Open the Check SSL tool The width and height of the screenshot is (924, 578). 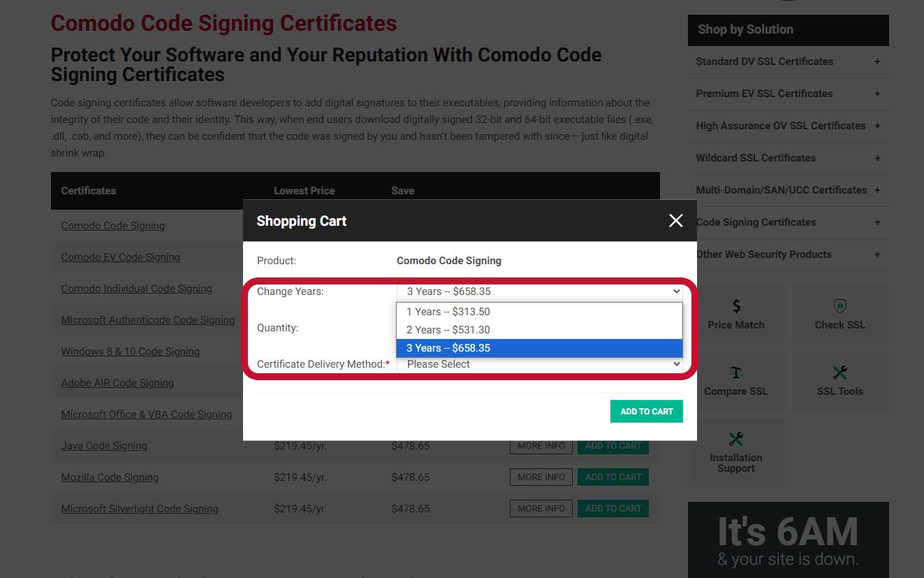coord(839,314)
